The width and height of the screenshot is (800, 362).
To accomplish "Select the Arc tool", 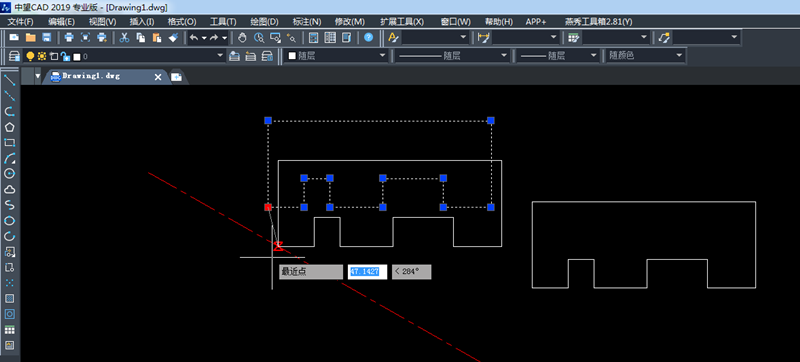I will (9, 158).
